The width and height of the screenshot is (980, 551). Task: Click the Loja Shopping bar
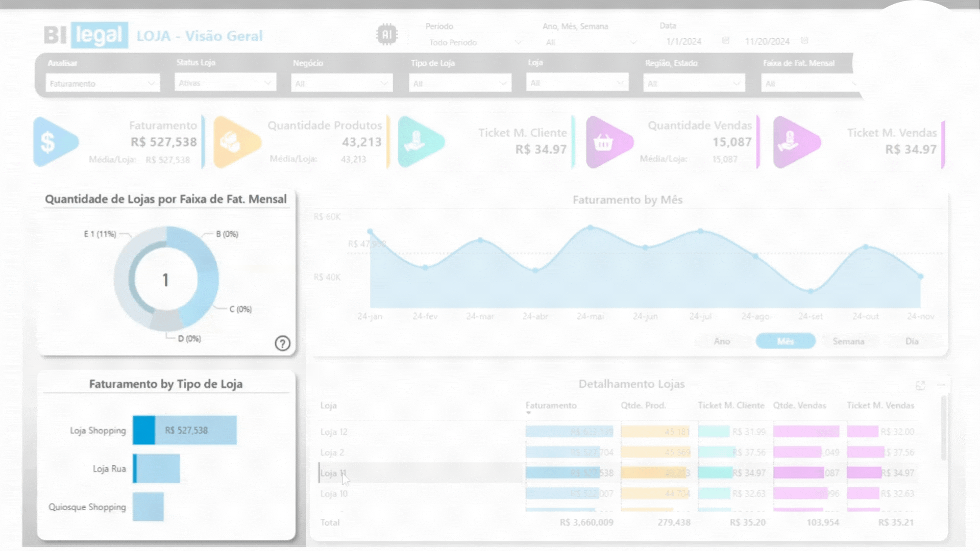pos(185,430)
